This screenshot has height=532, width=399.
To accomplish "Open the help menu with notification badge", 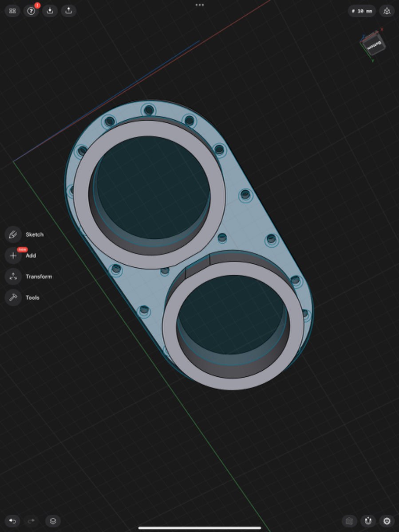I will pos(31,11).
